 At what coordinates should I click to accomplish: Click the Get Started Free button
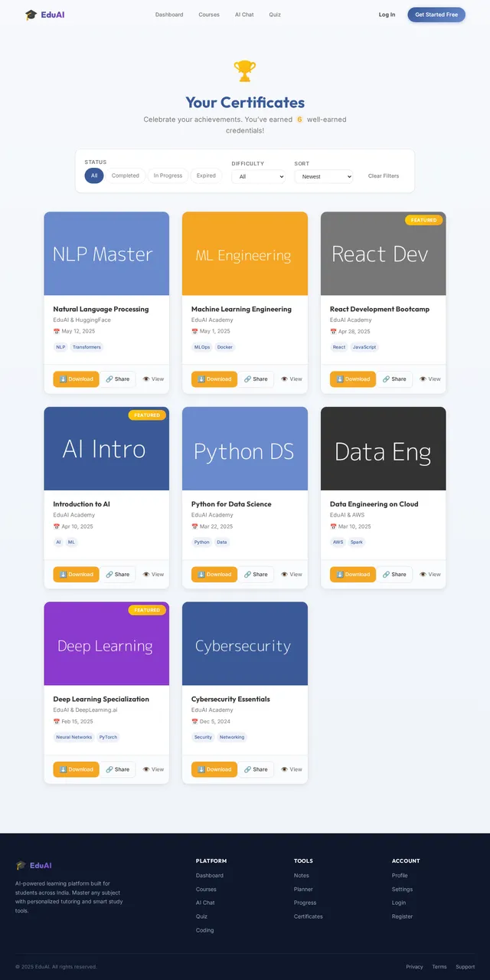point(436,15)
